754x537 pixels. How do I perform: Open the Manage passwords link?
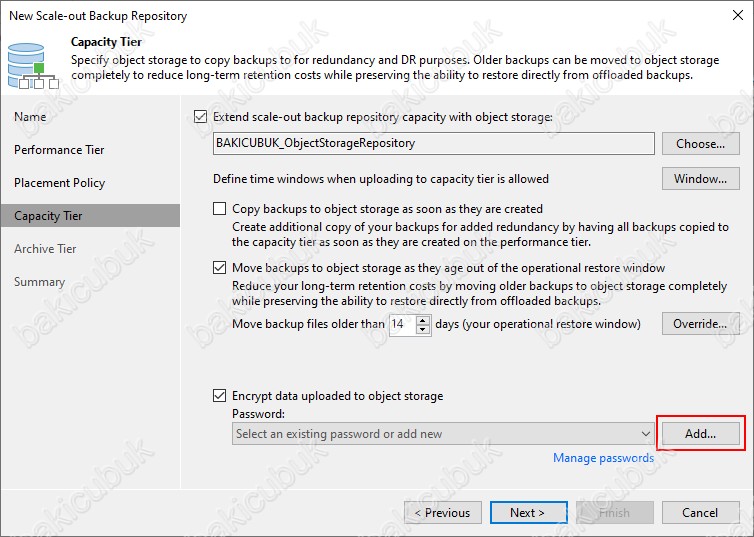coord(603,458)
